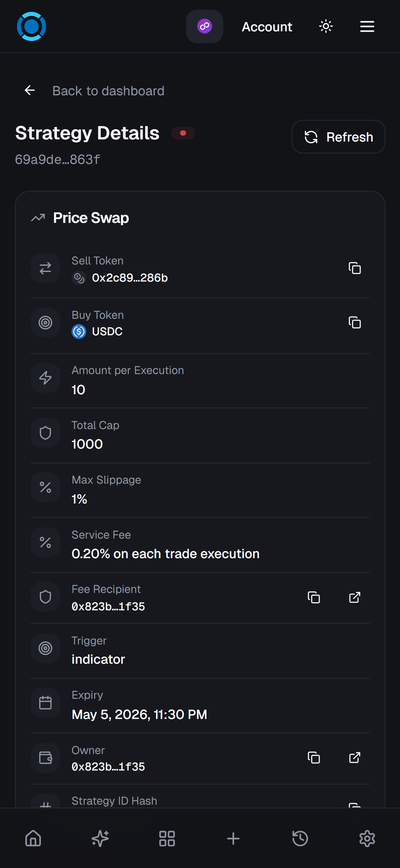The height and width of the screenshot is (868, 400).
Task: Copy the Buy Token USDC address
Action: pos(354,323)
